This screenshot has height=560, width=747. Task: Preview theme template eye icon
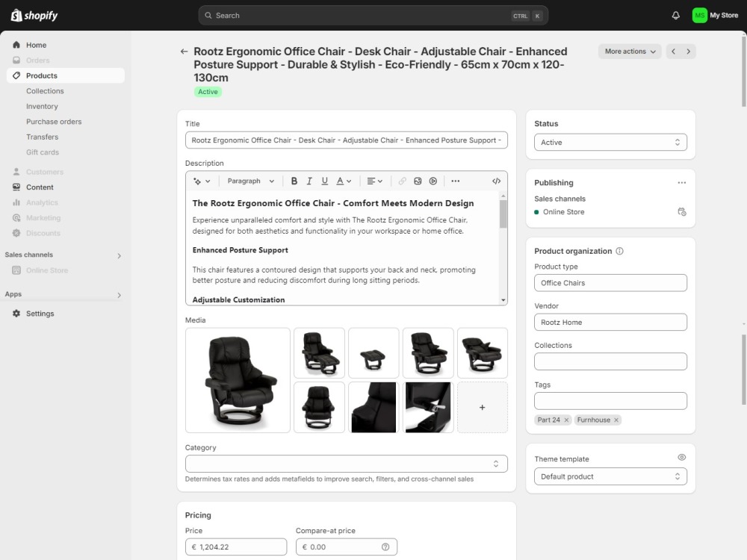(x=682, y=457)
